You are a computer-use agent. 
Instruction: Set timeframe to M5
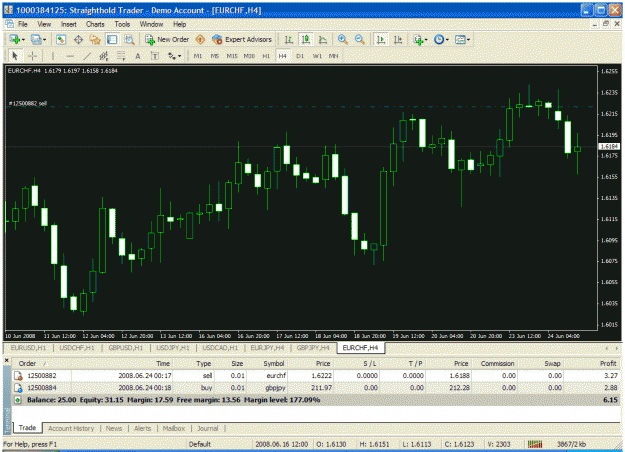pos(215,56)
